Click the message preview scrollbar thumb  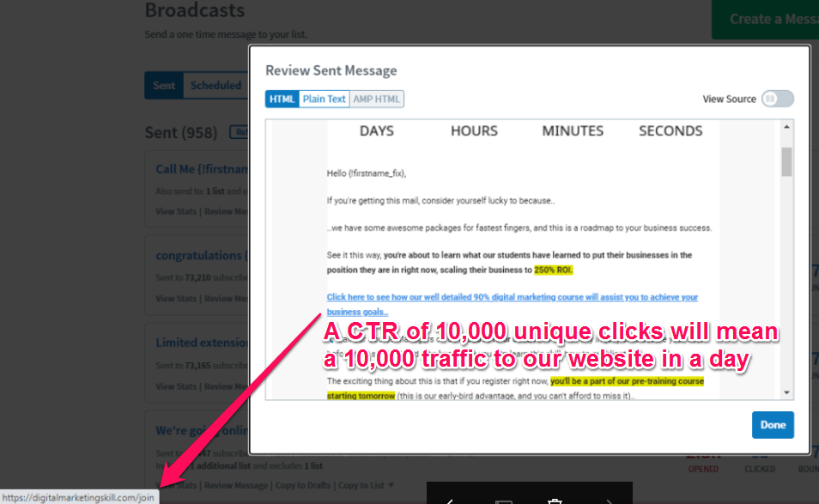[786, 161]
